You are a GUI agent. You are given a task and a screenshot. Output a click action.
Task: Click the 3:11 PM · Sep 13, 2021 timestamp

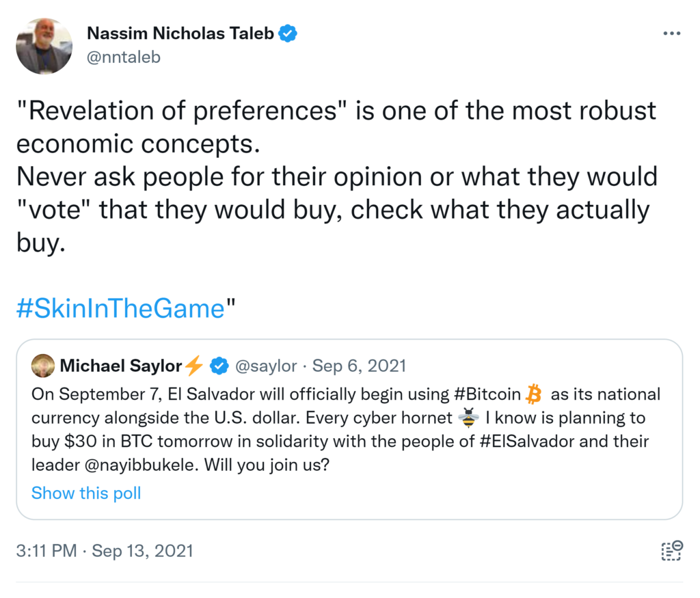tap(105, 550)
